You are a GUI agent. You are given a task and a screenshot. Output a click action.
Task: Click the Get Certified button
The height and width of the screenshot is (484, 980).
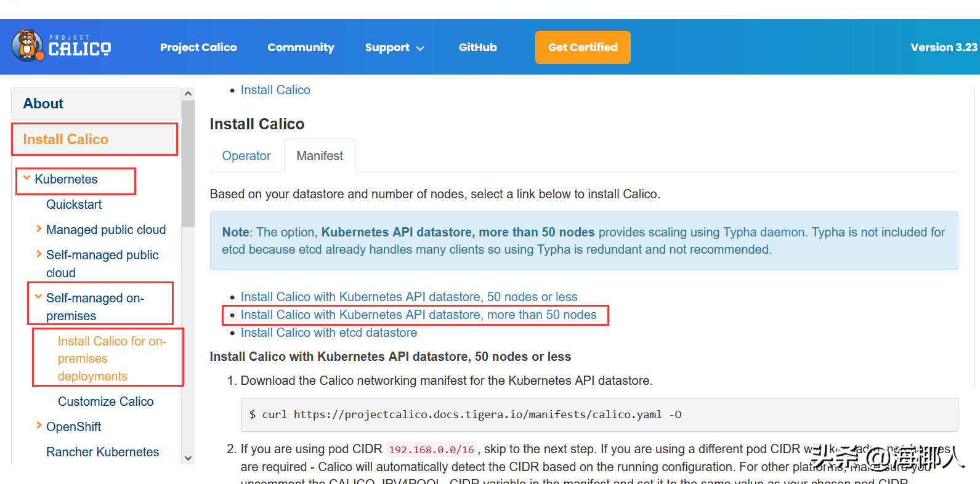(582, 47)
